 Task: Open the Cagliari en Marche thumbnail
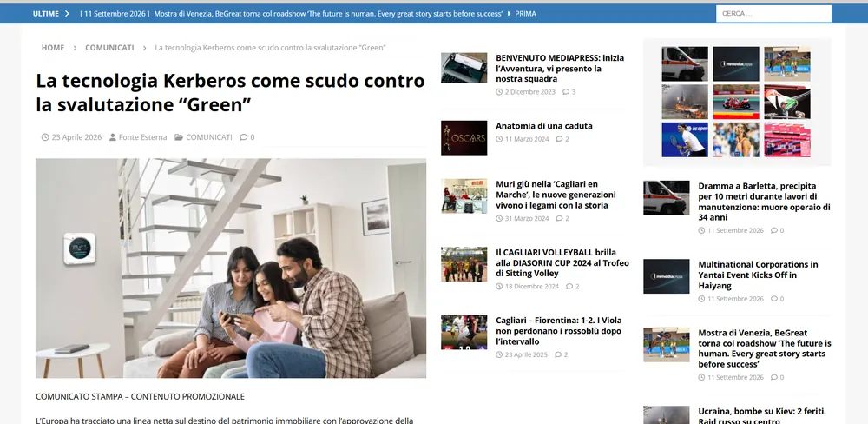(x=464, y=195)
